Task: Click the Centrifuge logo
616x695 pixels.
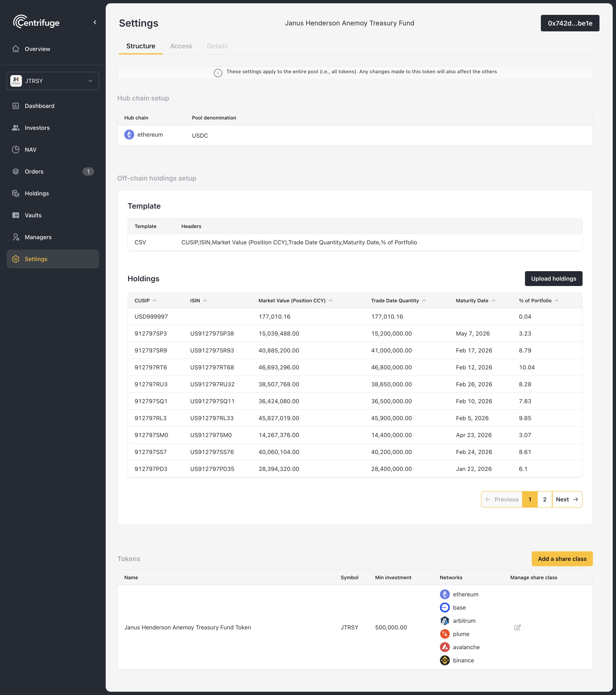Action: (36, 22)
